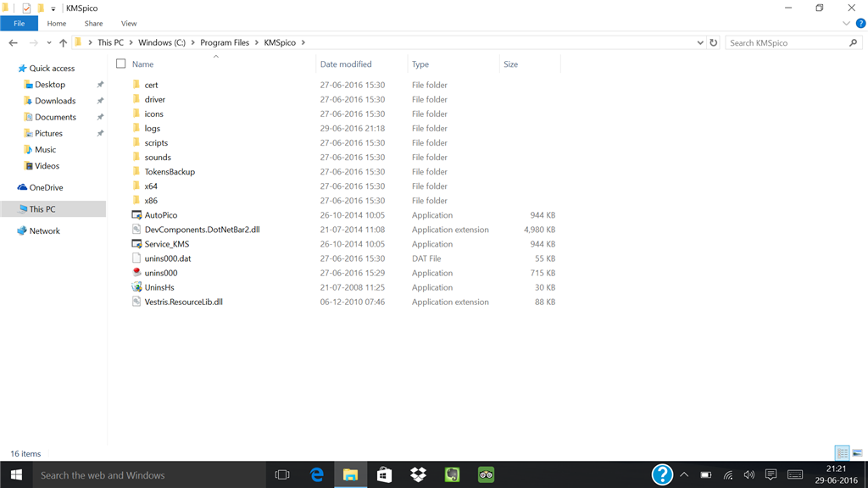
Task: Click the Forward navigation arrow
Action: click(x=33, y=42)
